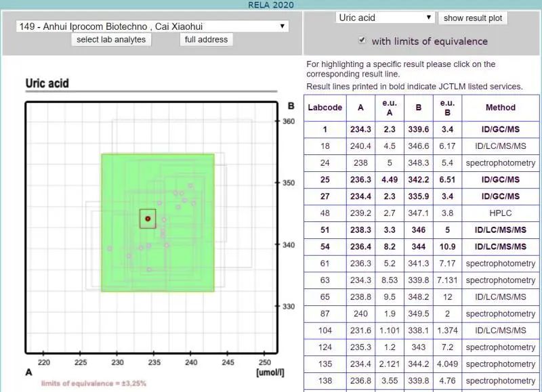Image resolution: width=542 pixels, height=392 pixels.
Task: Highlight the labcode 54 result line
Action: (x=420, y=247)
